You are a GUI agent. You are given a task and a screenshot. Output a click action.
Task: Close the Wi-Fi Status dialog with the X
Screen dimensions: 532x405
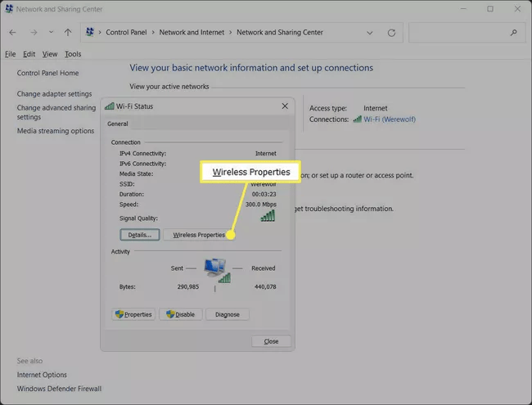click(x=285, y=106)
